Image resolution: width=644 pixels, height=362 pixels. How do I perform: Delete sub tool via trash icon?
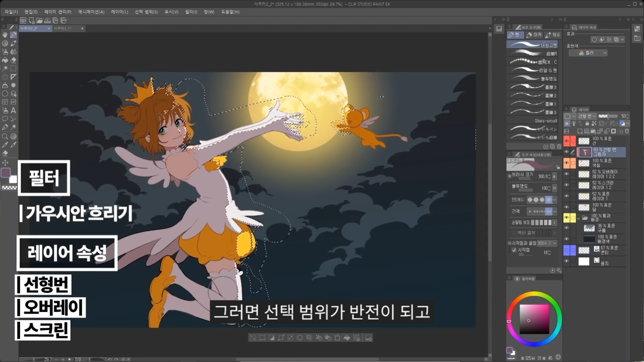[x=559, y=147]
